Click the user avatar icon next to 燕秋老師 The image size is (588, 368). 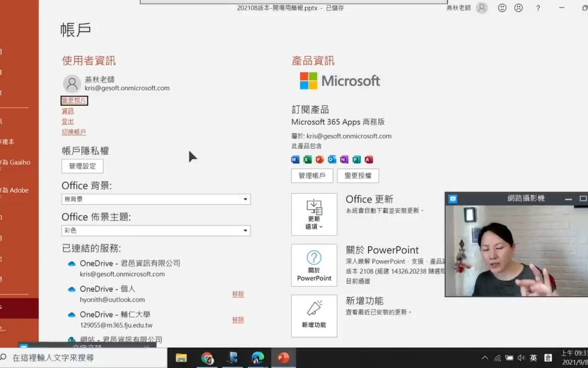point(72,83)
